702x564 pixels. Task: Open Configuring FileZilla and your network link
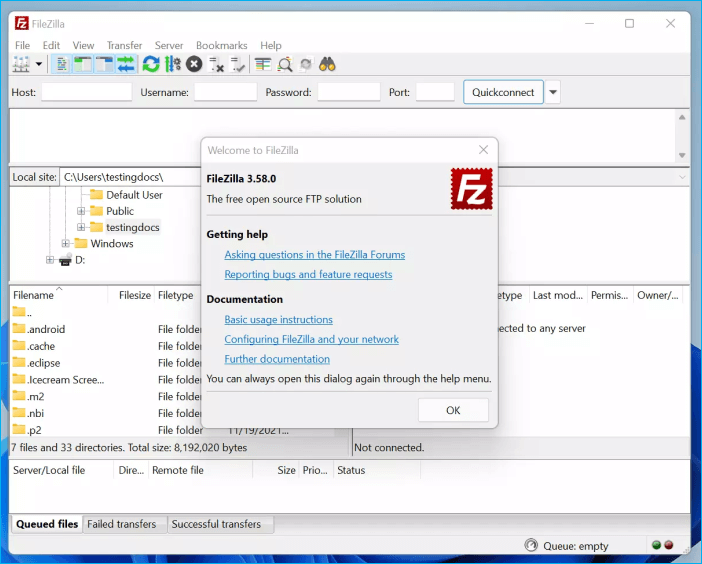pyautogui.click(x=312, y=339)
